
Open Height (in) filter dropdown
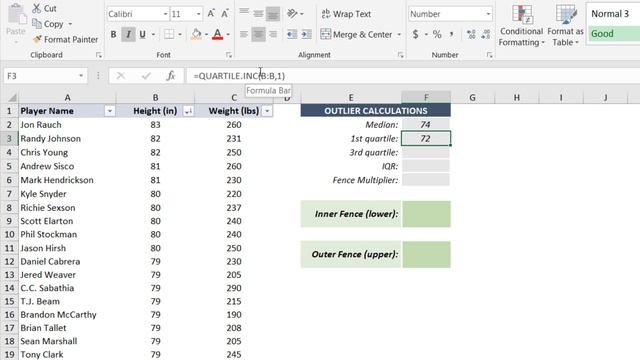click(188, 111)
